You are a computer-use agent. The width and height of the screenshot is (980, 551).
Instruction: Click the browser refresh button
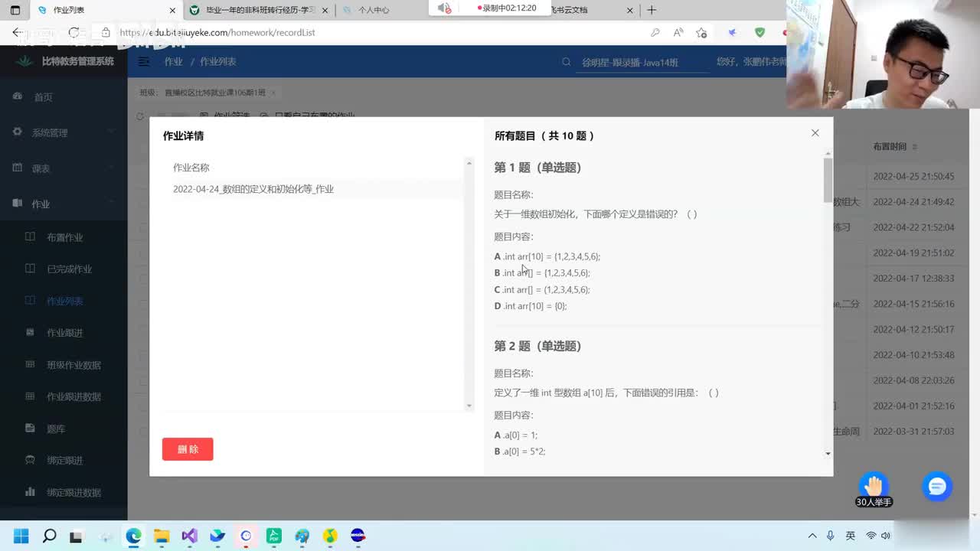(x=73, y=32)
